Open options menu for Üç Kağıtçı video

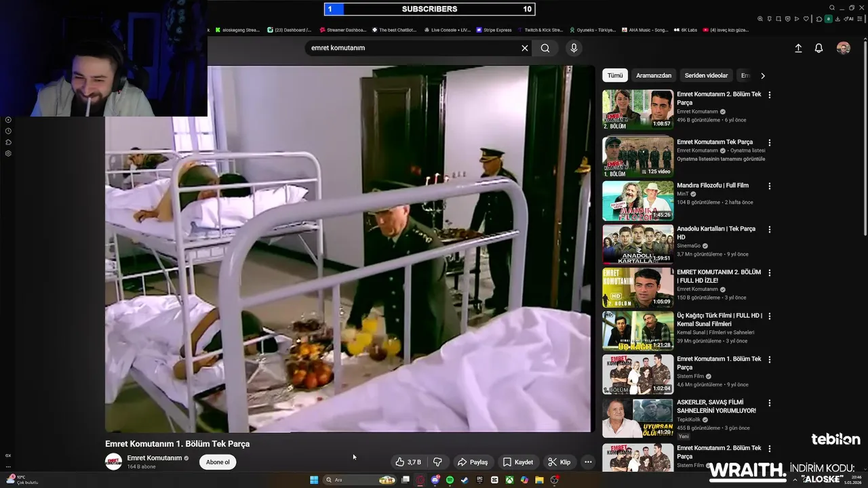pyautogui.click(x=769, y=316)
